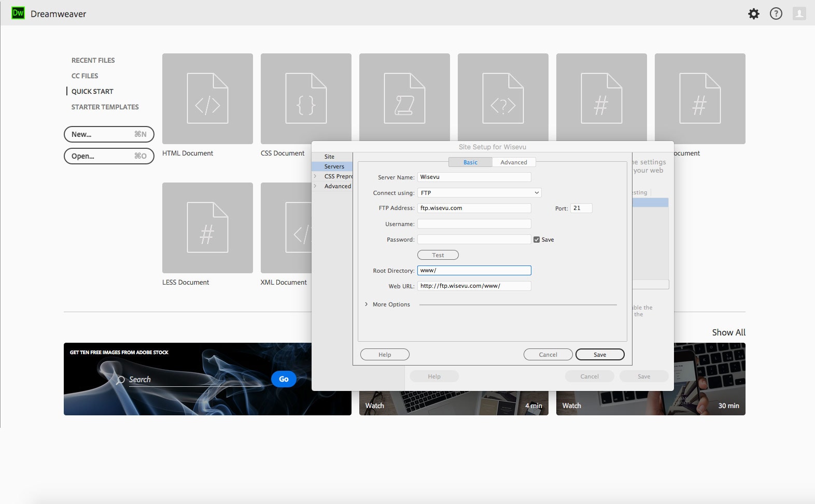This screenshot has width=815, height=504.
Task: Select CC Files section
Action: (85, 76)
